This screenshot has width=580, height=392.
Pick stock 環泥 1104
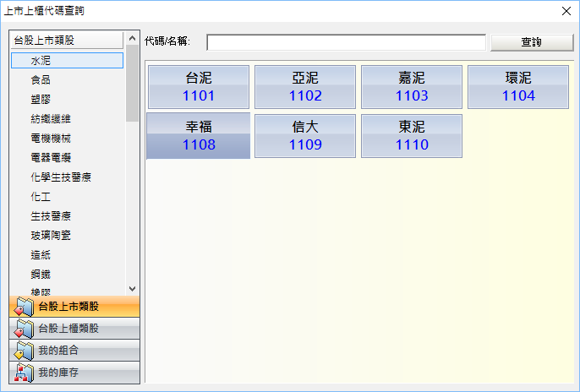point(518,87)
